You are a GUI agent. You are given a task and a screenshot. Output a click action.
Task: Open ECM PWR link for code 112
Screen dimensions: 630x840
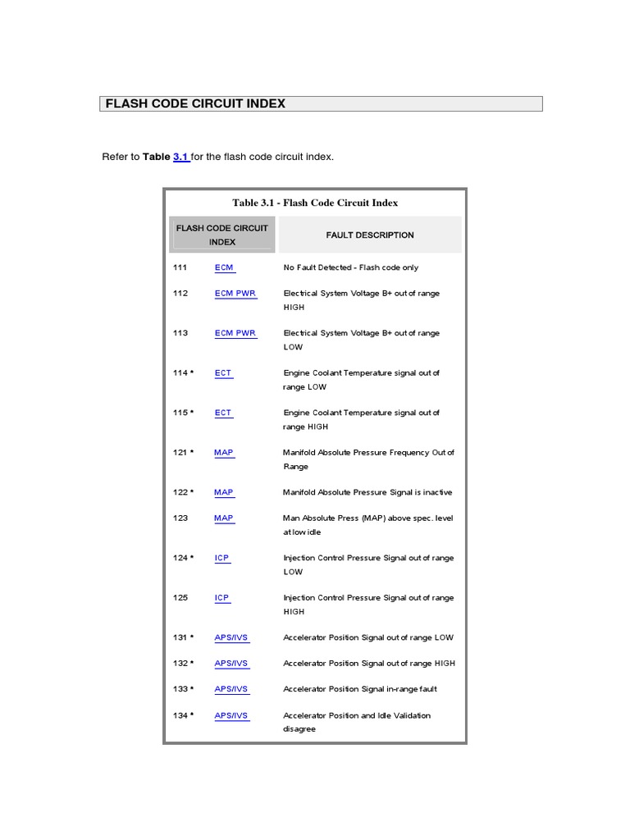click(x=235, y=293)
